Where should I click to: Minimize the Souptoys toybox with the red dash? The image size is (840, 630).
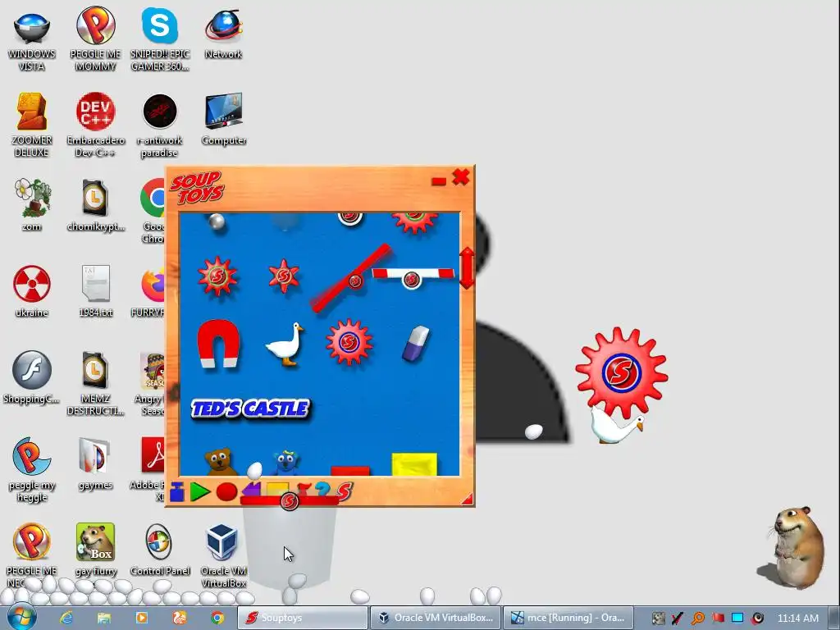[438, 181]
